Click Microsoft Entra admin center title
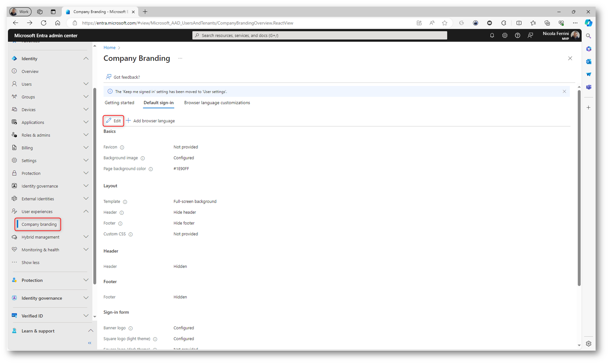Screen dimensions: 609x364 point(46,36)
